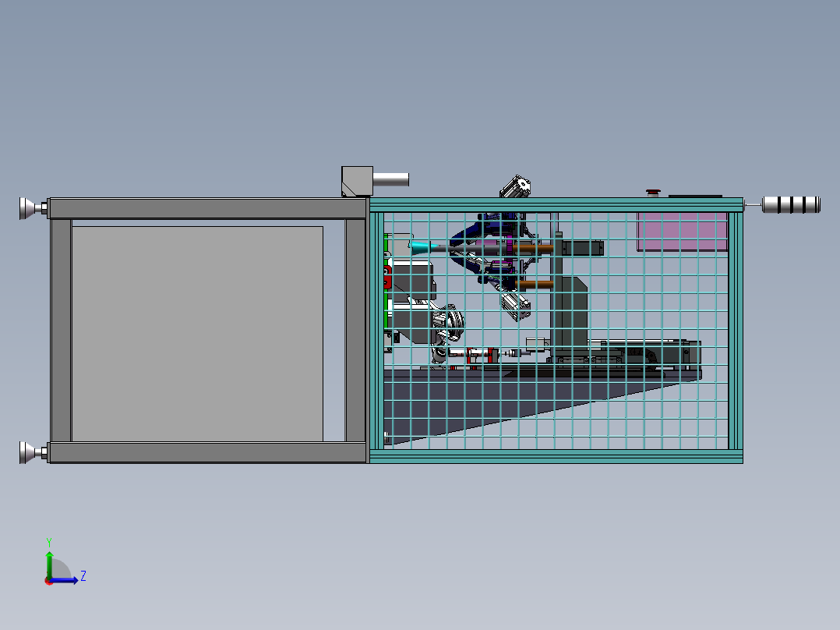Screen dimensions: 840x630
Task: Select the top teal frame beam of enclosure
Action: [556, 205]
